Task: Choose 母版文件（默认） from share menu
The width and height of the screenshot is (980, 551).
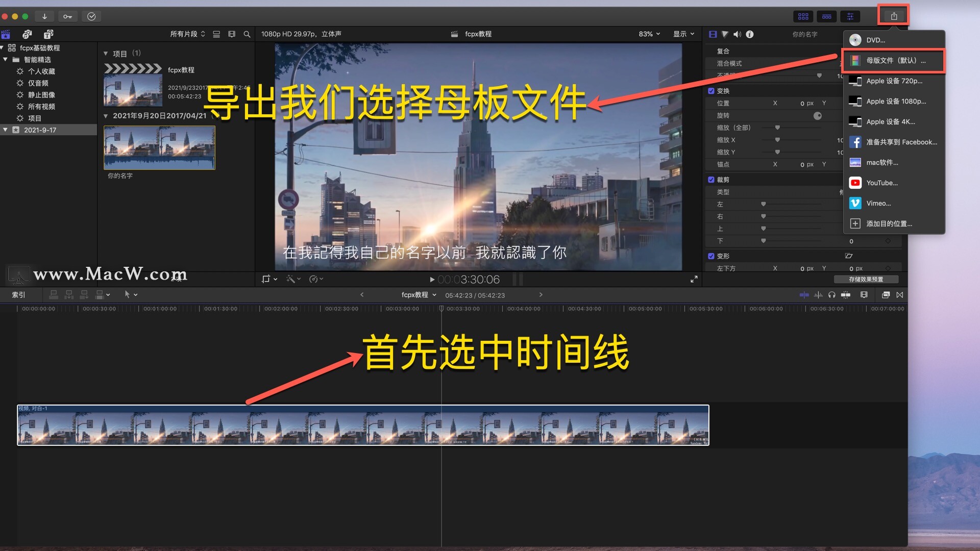Action: pos(895,60)
